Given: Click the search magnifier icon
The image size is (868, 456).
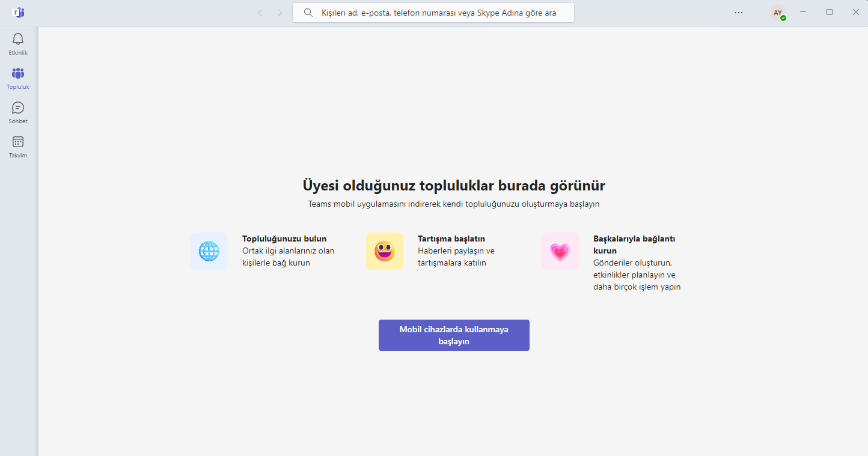Looking at the screenshot, I should point(308,12).
